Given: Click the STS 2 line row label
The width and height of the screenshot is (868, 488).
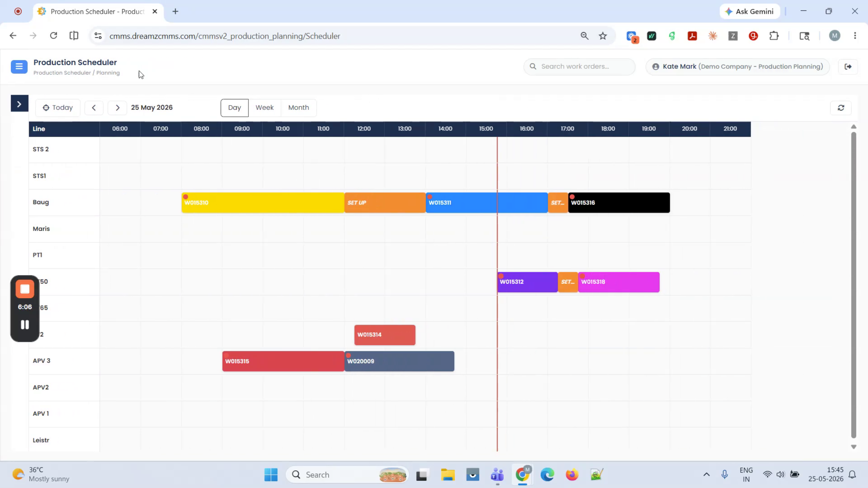Looking at the screenshot, I should click(41, 149).
